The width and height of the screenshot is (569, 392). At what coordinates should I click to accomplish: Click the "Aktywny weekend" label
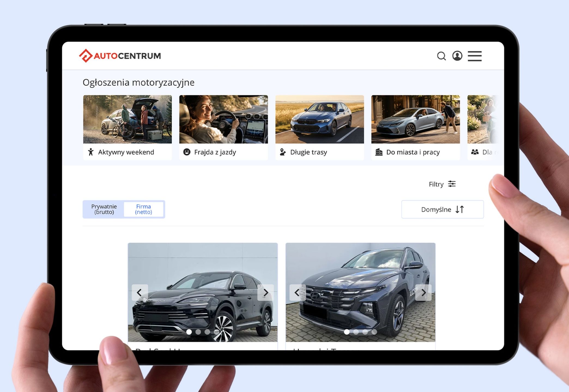(126, 152)
